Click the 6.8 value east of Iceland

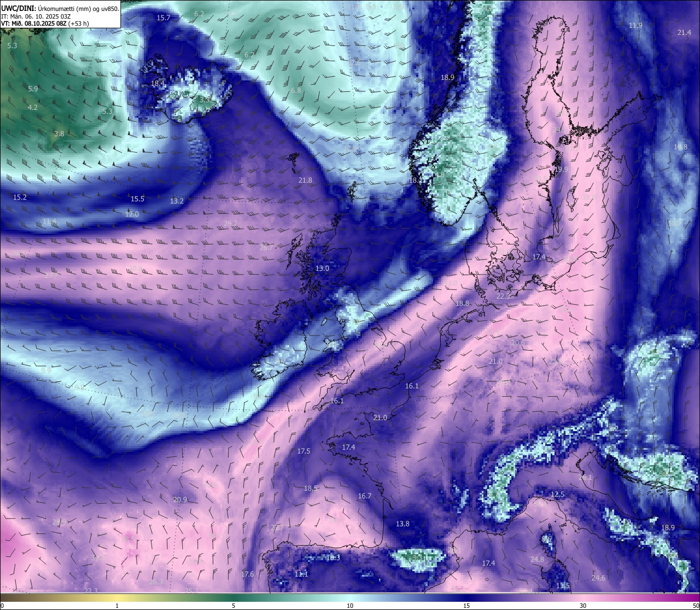point(296,91)
